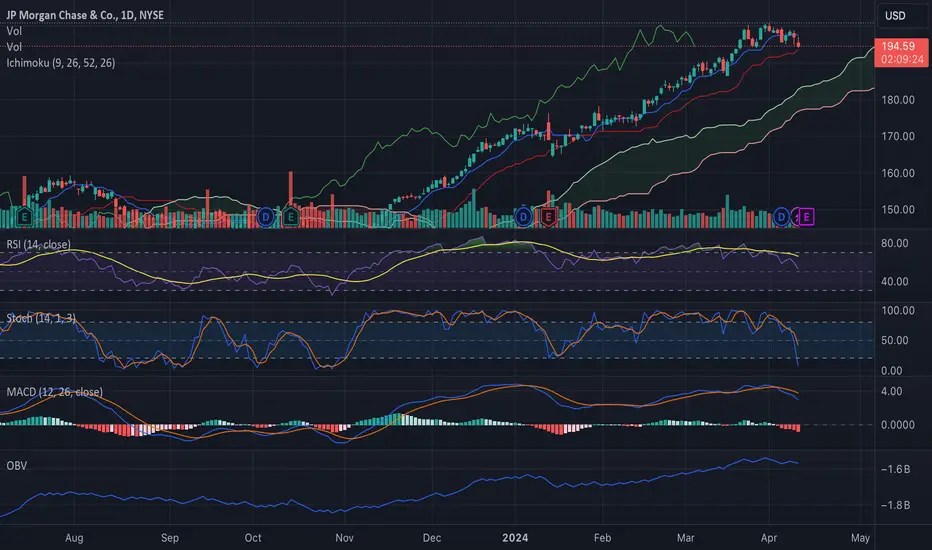932x550 pixels.
Task: Click the green earnings E marker in mid-October
Action: [x=291, y=216]
